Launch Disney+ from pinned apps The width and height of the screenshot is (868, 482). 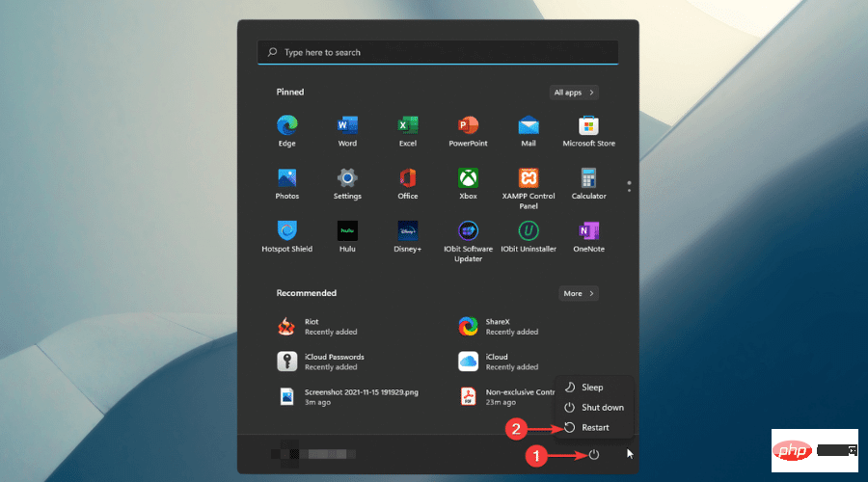pyautogui.click(x=407, y=236)
